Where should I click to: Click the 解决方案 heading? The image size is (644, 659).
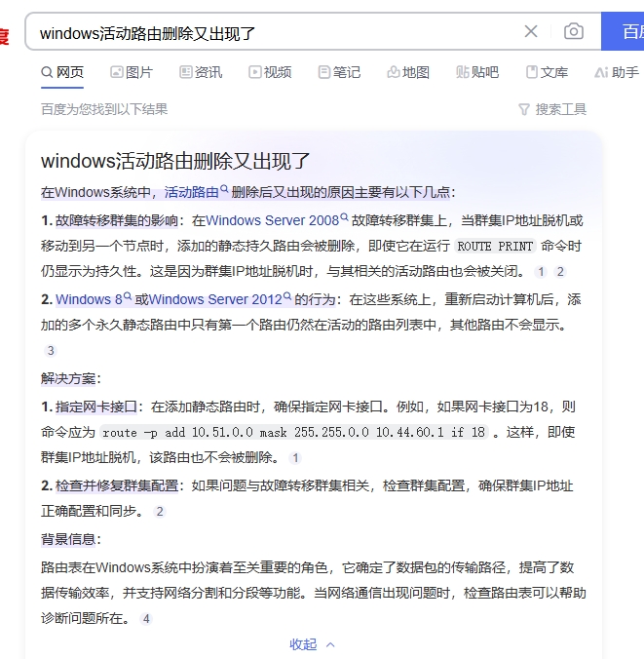pos(68,378)
